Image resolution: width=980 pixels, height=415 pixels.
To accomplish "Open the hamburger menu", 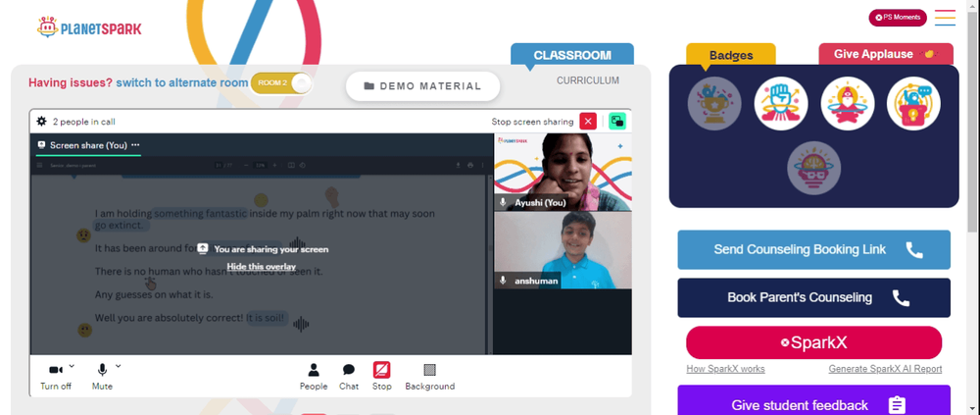I will (x=945, y=18).
